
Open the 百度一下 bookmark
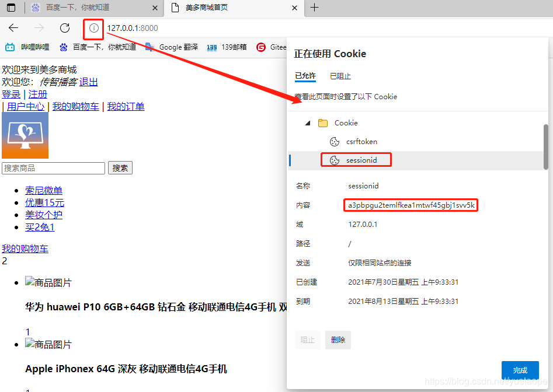(x=98, y=47)
